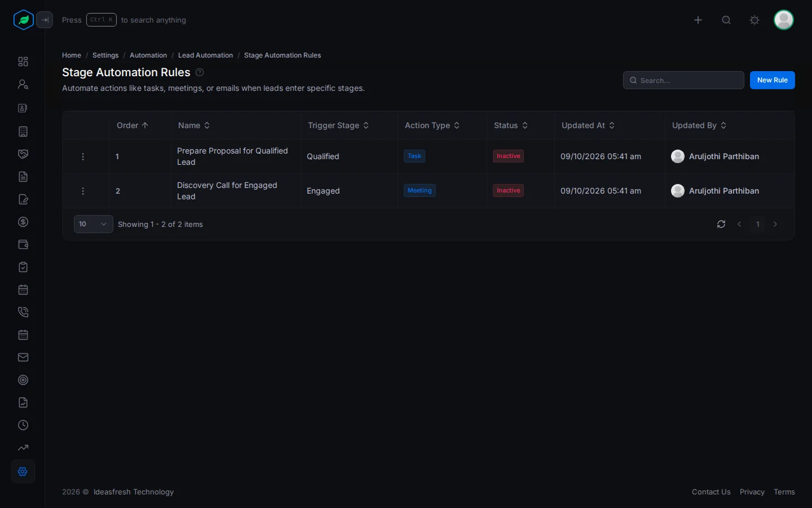Viewport: 812px width, 508px height.
Task: Sort table by Action Type column
Action: [433, 125]
